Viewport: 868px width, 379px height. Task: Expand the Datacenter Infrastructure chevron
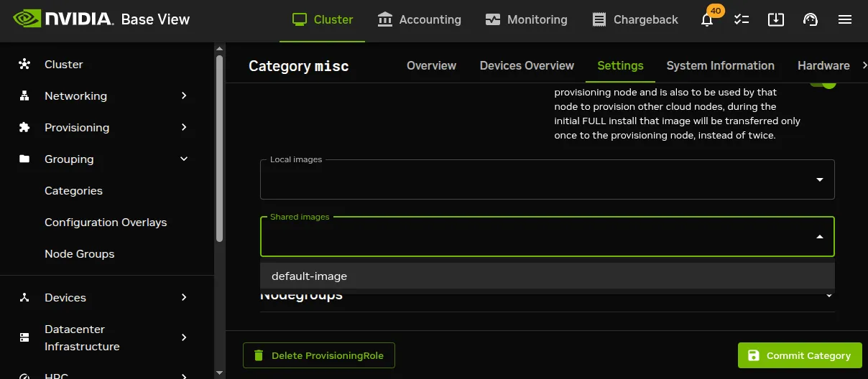tap(184, 337)
